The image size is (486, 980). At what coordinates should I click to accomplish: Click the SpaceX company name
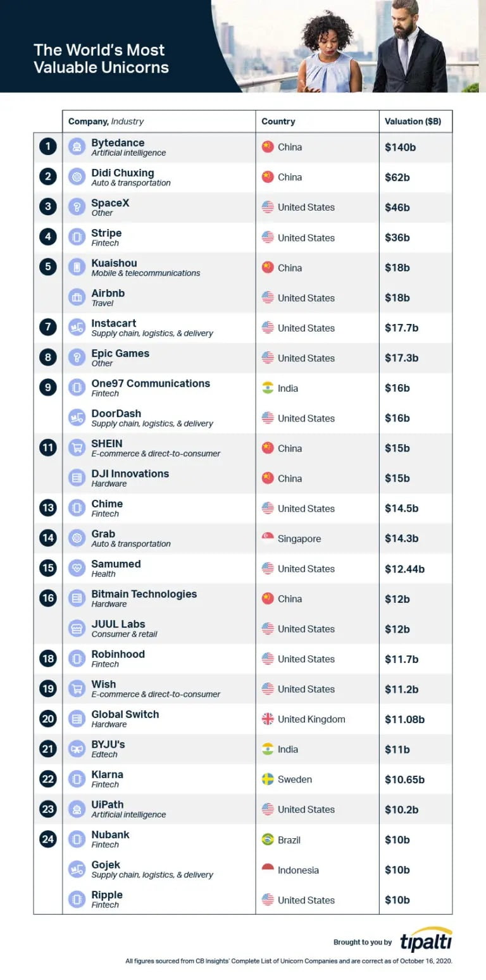(x=109, y=203)
